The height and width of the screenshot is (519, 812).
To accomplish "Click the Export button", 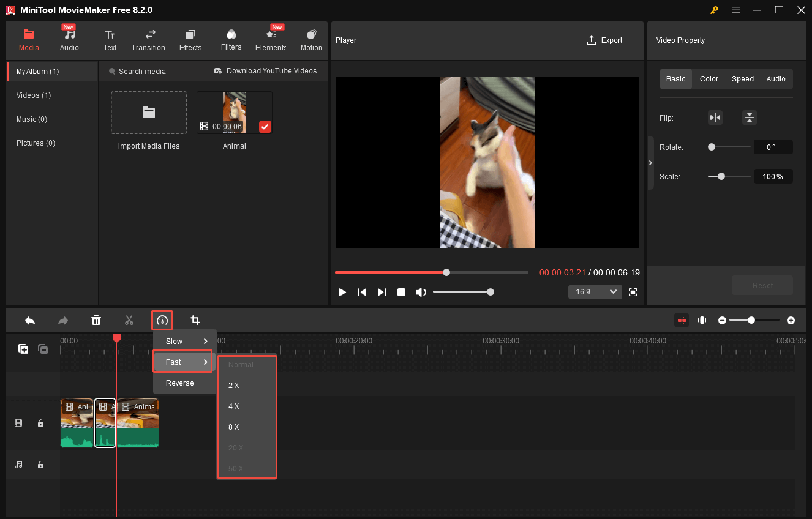I will (604, 40).
